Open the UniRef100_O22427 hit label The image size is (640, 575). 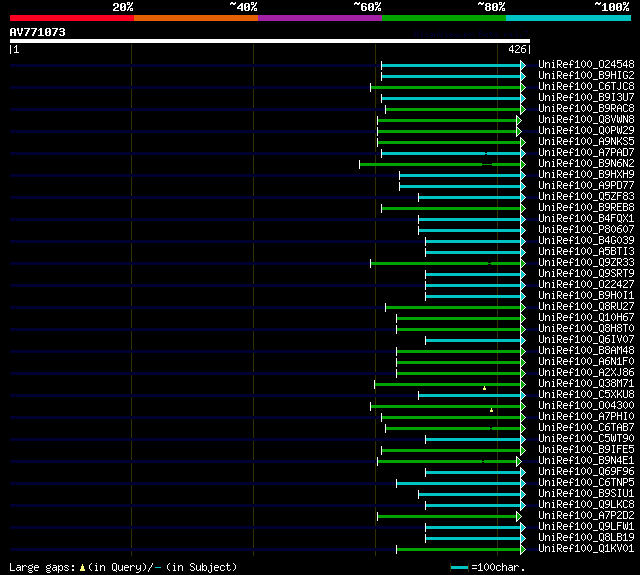586,285
